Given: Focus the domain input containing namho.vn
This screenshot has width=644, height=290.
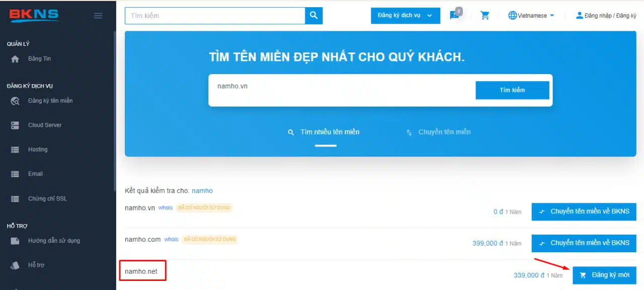Looking at the screenshot, I should click(342, 90).
